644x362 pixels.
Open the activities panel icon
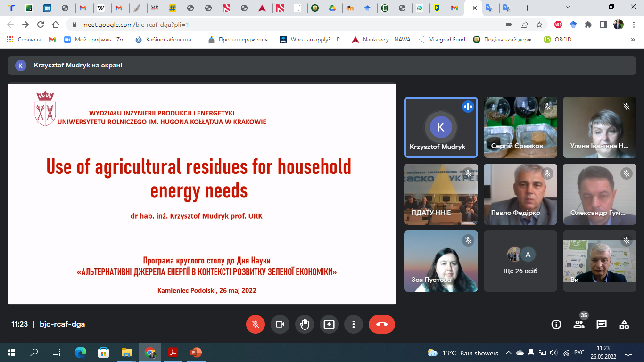(624, 324)
